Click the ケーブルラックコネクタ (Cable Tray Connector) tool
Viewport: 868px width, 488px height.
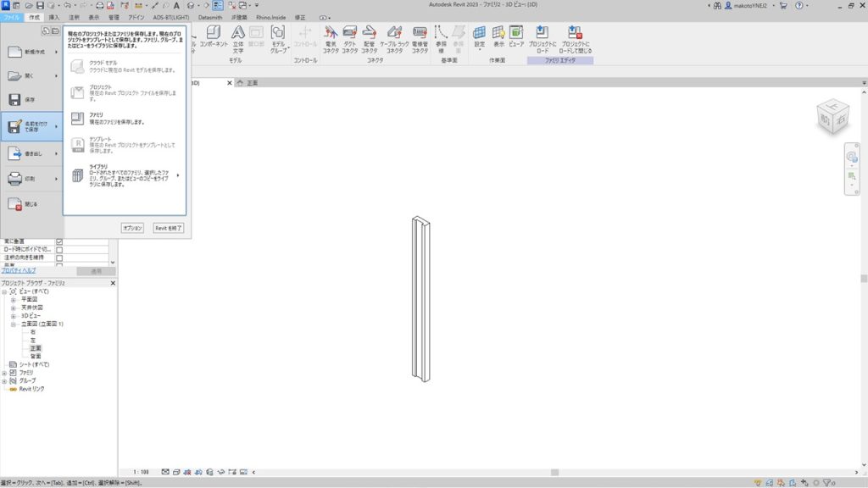tap(394, 39)
